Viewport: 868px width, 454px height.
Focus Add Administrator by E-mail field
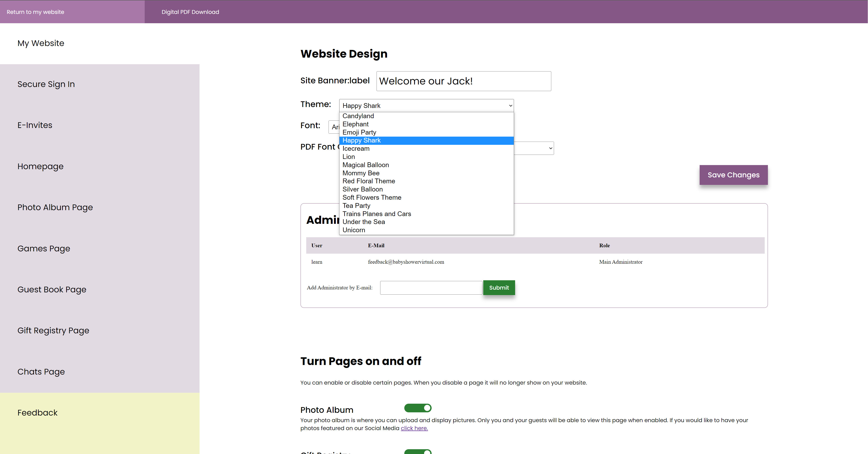pyautogui.click(x=431, y=288)
